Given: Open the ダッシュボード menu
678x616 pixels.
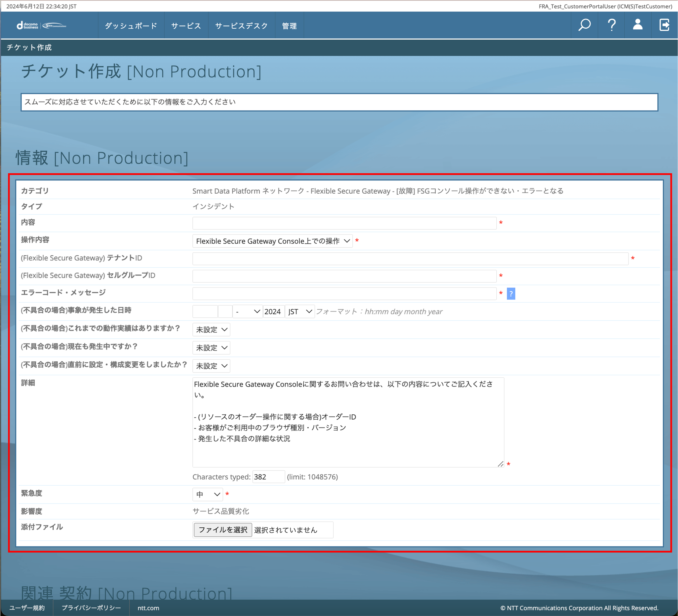Looking at the screenshot, I should 131,26.
